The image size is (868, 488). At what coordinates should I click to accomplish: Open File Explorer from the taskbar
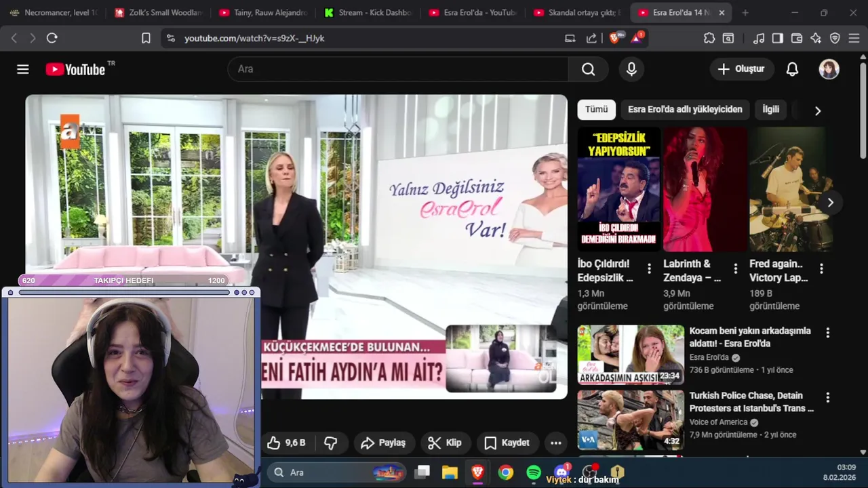click(450, 472)
